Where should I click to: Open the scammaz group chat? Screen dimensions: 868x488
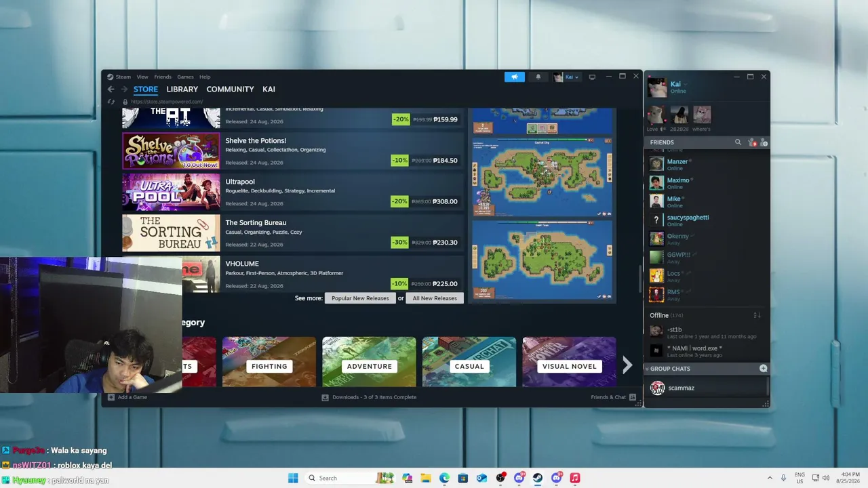click(x=706, y=388)
